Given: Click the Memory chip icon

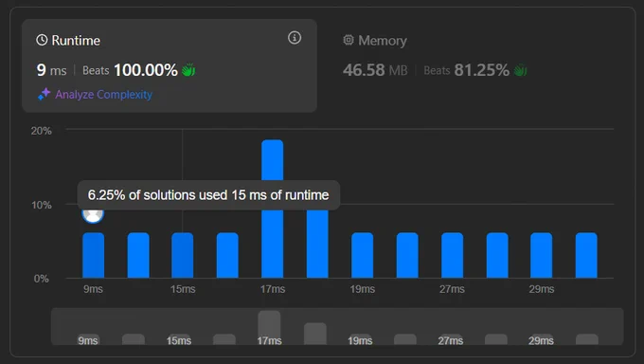Looking at the screenshot, I should click(349, 40).
